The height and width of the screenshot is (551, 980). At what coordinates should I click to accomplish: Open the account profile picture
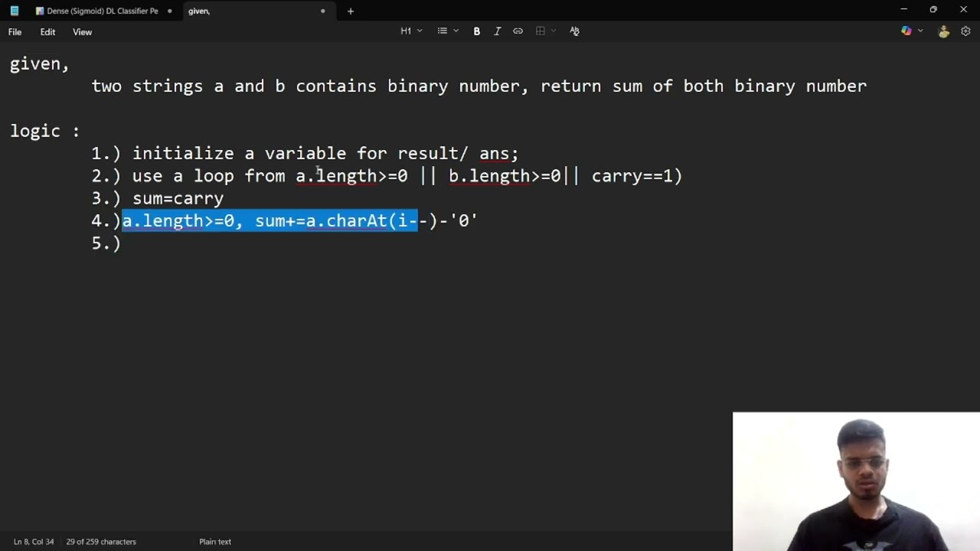point(943,31)
